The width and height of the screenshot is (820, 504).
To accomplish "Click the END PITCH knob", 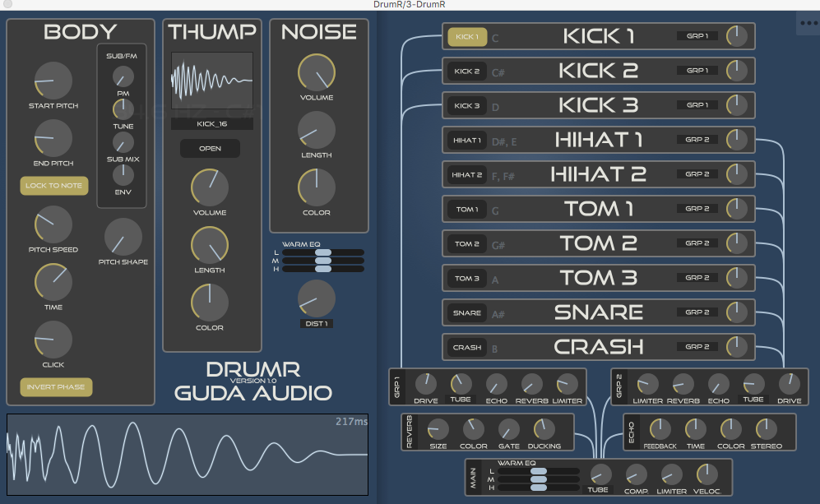I will pyautogui.click(x=53, y=138).
